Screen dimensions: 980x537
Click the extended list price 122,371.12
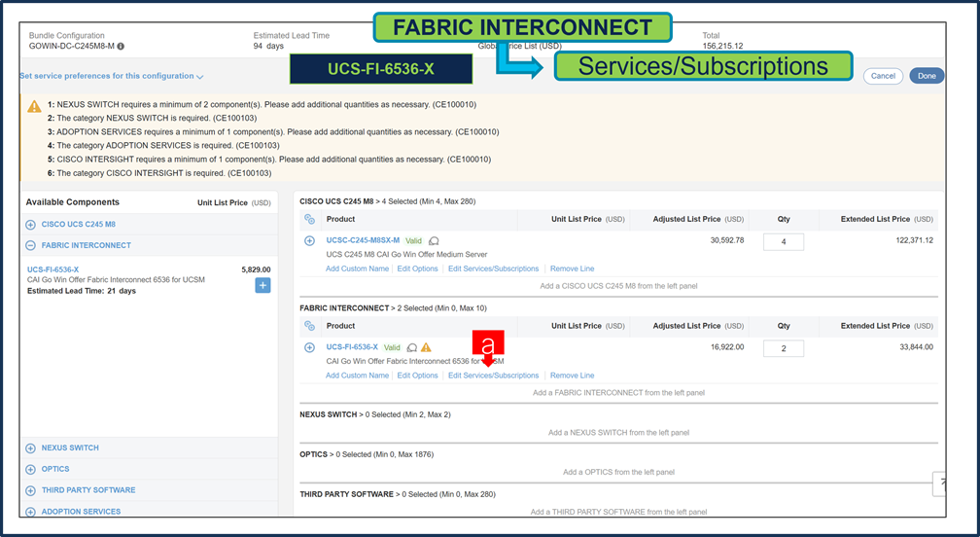click(x=914, y=240)
